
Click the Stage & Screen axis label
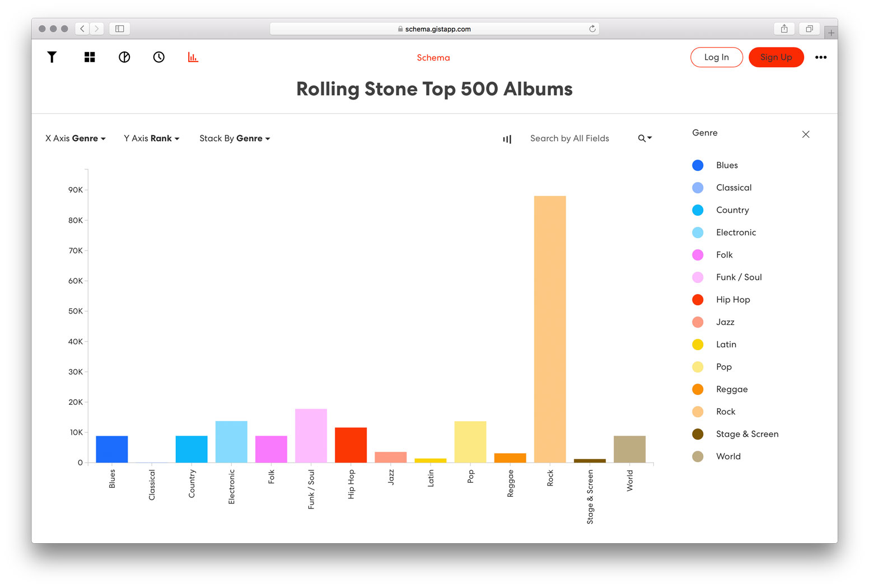tap(590, 497)
